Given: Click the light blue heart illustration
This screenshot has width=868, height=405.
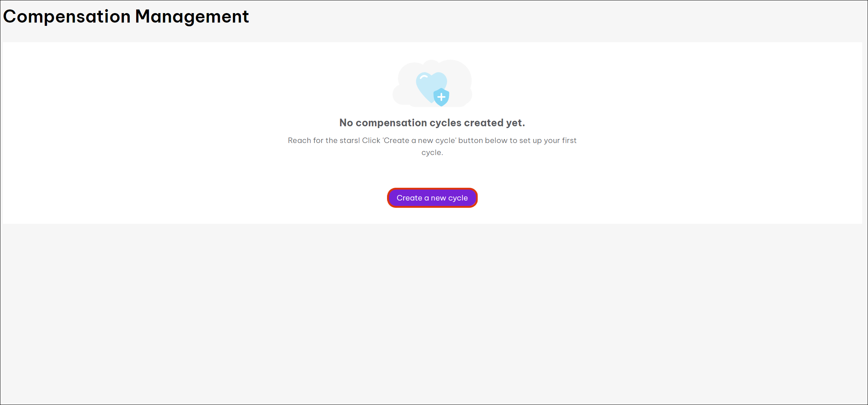Looking at the screenshot, I should coord(428,83).
